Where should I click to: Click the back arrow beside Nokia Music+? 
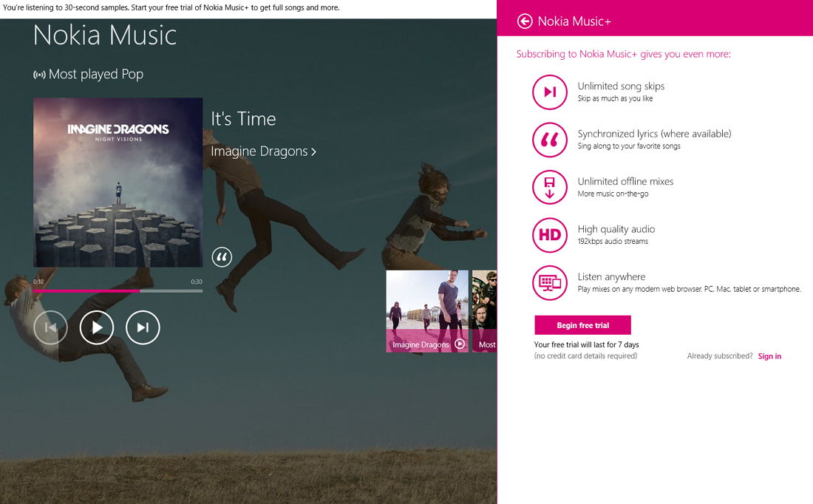[x=525, y=21]
